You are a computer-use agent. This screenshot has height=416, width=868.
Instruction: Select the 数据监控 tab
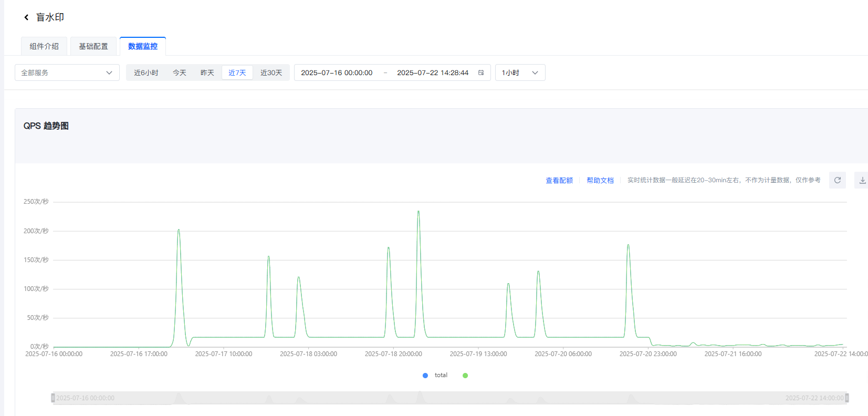click(x=143, y=46)
